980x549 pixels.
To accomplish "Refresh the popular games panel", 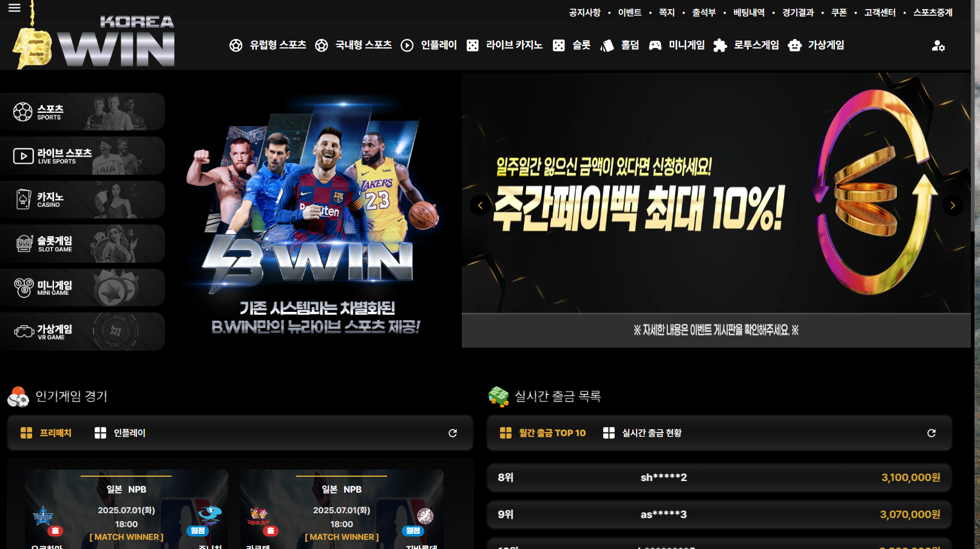I will [453, 433].
